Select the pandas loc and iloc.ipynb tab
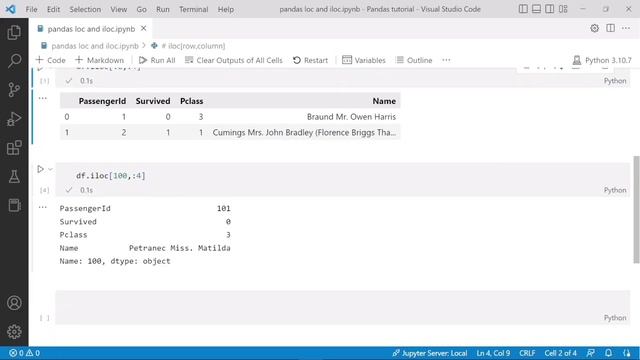Image resolution: width=640 pixels, height=360 pixels. pos(91,29)
